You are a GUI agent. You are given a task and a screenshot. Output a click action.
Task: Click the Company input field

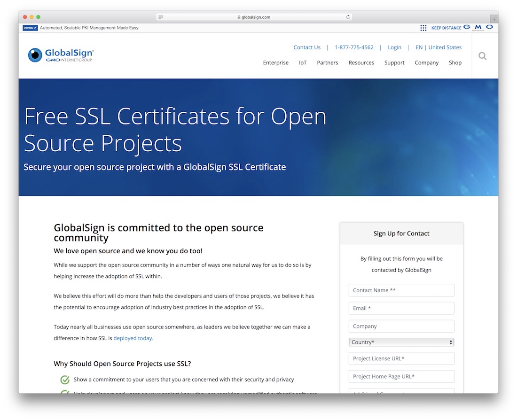(x=401, y=326)
